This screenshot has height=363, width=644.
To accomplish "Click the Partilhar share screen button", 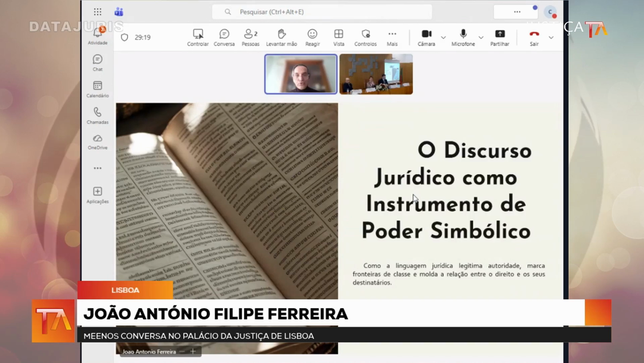I will [x=500, y=35].
